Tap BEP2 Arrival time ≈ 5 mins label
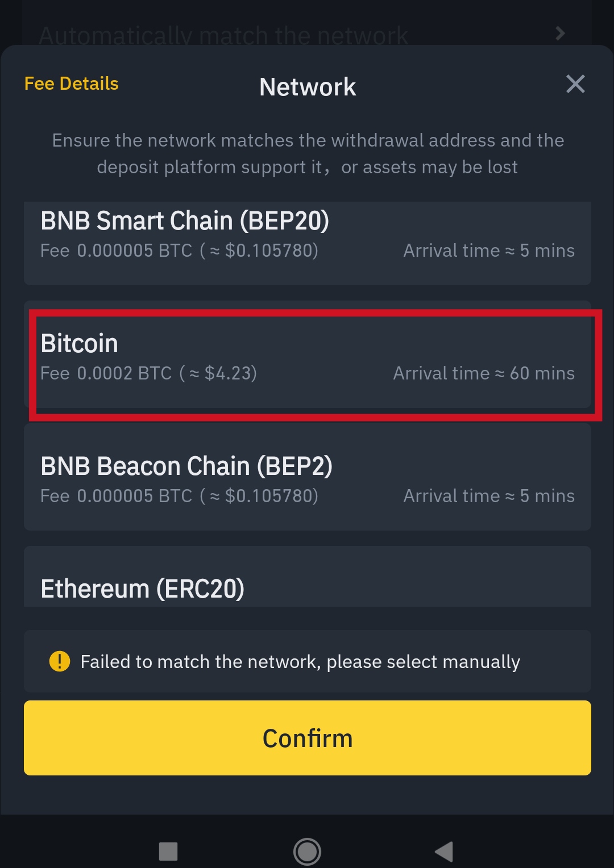The width and height of the screenshot is (614, 868). 489,496
